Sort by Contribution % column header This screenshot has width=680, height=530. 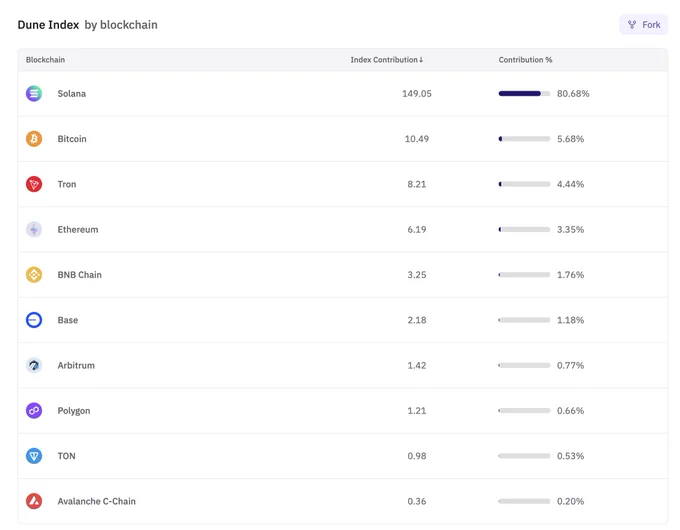coord(525,60)
